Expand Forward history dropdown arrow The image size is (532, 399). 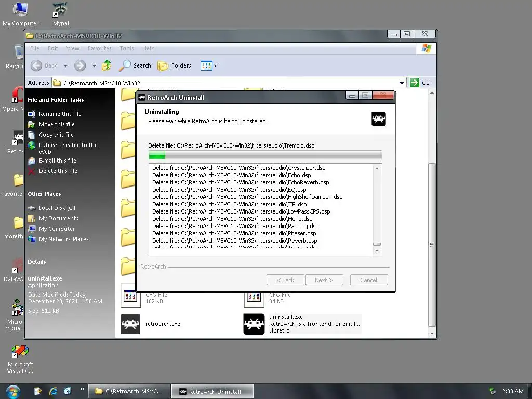(94, 66)
